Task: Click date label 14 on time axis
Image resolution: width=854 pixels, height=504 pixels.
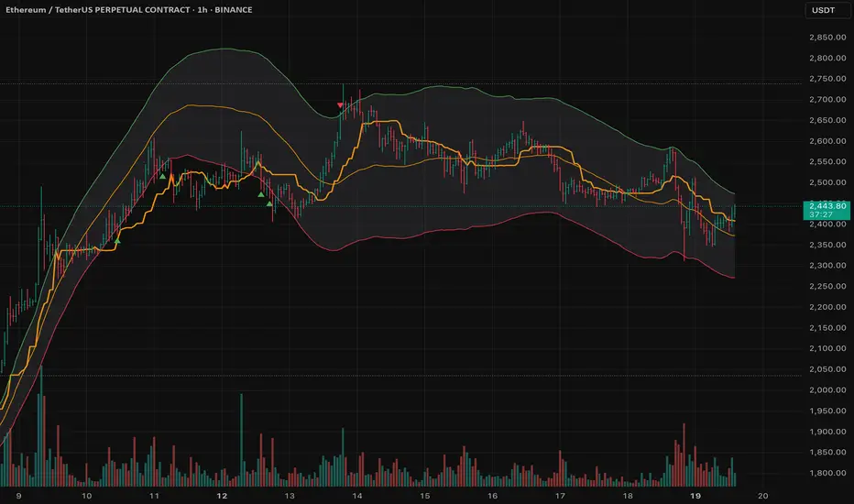Action: tap(357, 496)
